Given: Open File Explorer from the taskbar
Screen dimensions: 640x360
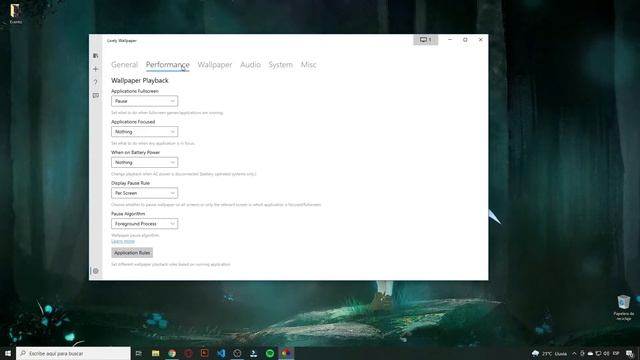Looking at the screenshot, I should pyautogui.click(x=156, y=353).
